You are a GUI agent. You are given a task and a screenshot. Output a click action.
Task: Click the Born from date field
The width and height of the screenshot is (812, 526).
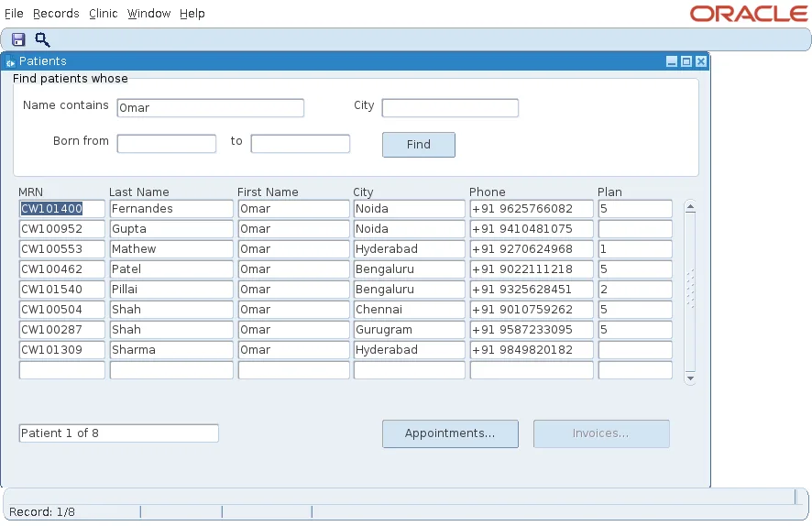click(166, 143)
